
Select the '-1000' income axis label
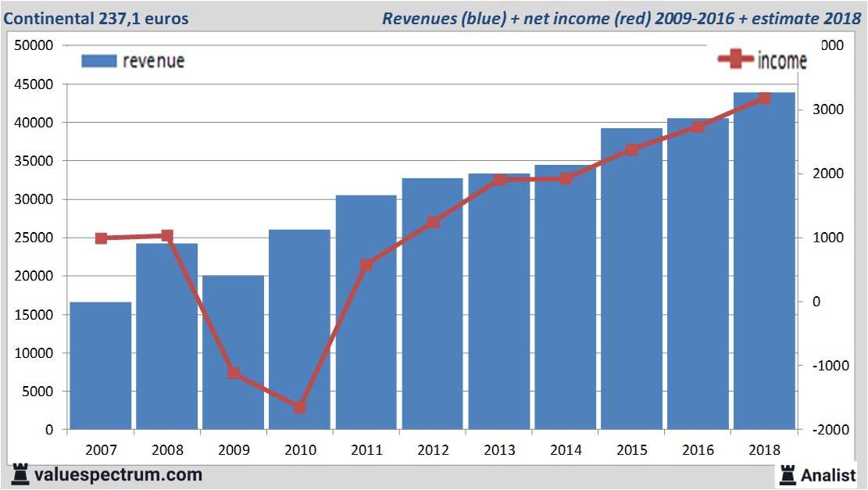(830, 366)
